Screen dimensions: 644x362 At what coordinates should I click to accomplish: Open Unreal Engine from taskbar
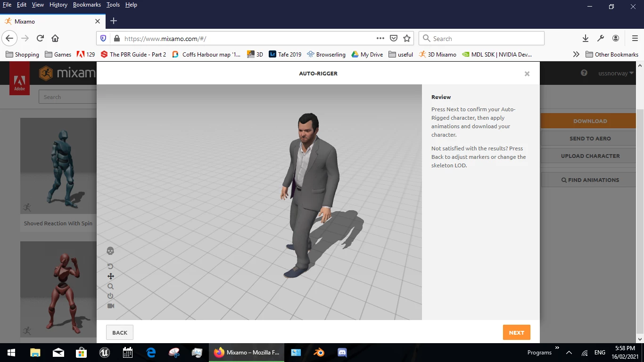104,353
